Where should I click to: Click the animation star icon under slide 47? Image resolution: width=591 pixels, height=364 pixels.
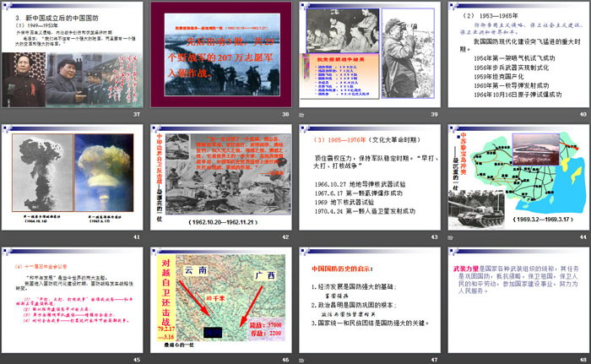click(301, 360)
